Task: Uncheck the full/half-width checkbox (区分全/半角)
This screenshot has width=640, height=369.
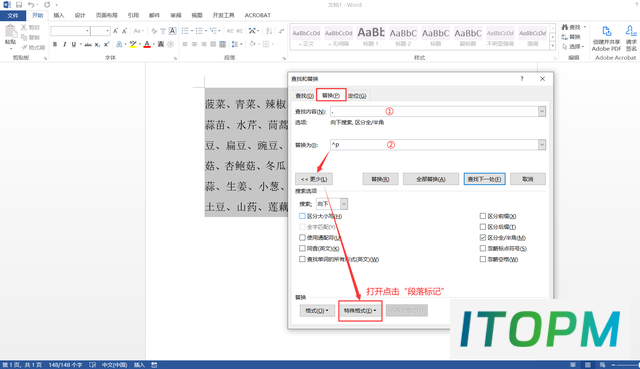Action: tap(483, 238)
